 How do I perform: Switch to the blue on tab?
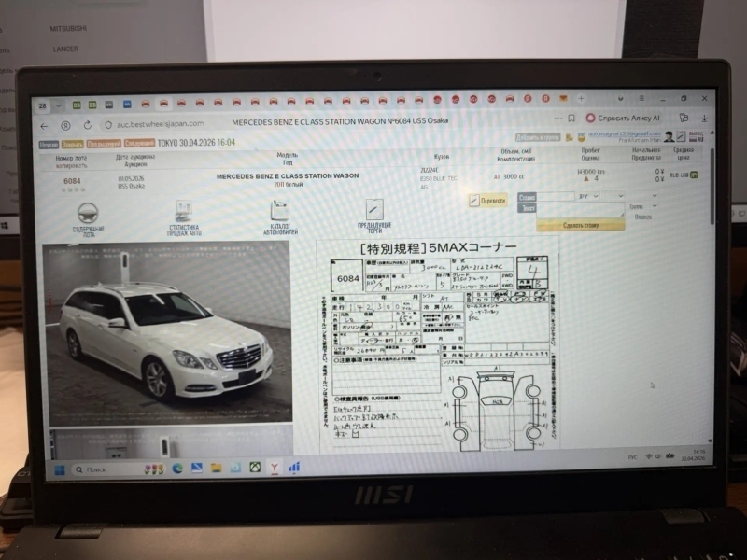click(x=127, y=104)
